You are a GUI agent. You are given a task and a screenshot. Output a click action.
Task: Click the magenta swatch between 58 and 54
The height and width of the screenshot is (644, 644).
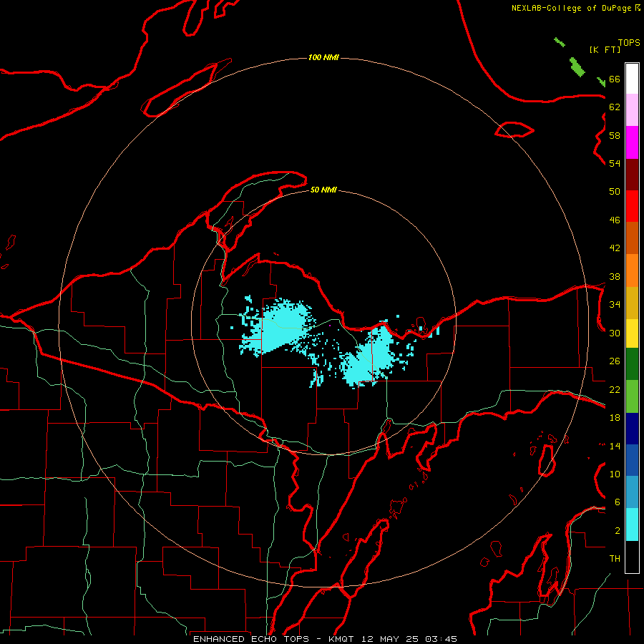click(x=632, y=142)
